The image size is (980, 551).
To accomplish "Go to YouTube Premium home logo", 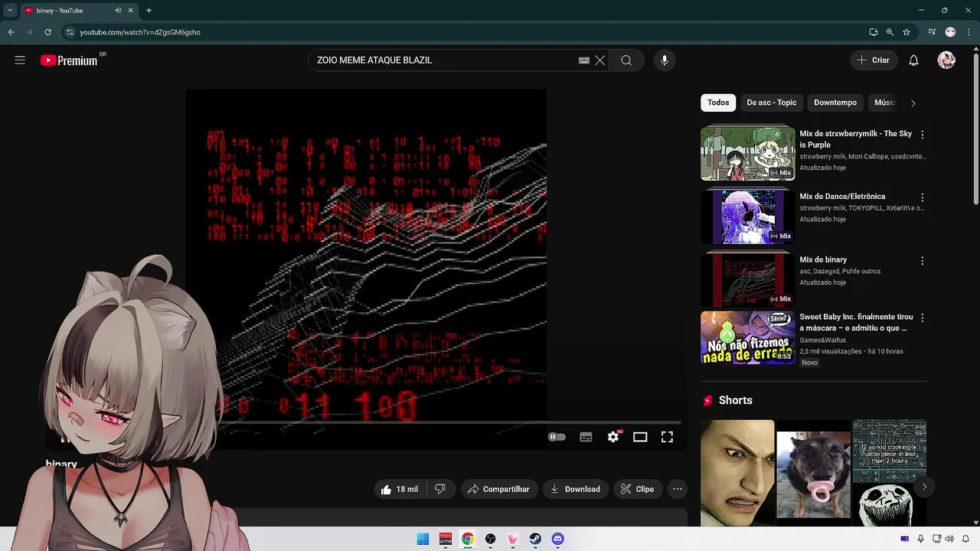I will 69,60.
